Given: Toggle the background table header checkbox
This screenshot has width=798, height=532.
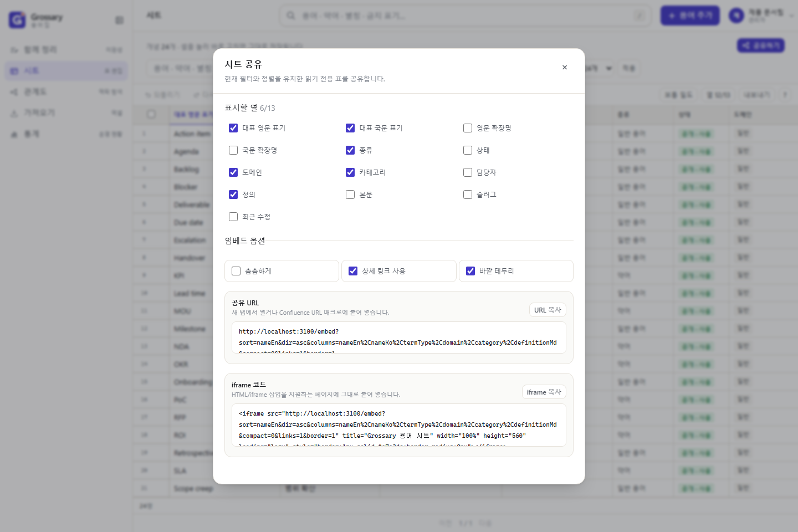Looking at the screenshot, I should [151, 114].
